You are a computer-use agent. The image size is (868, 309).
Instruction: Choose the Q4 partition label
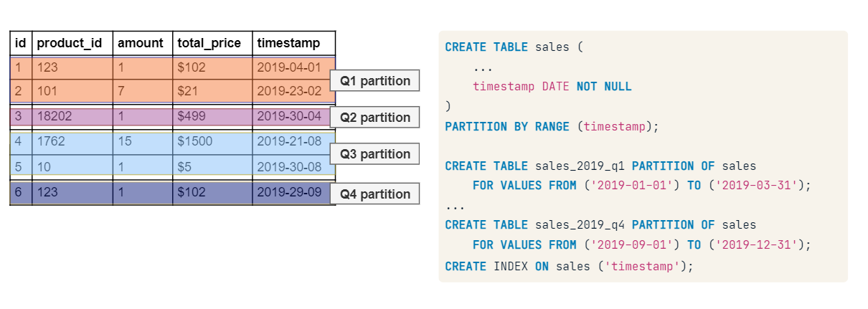click(x=374, y=194)
